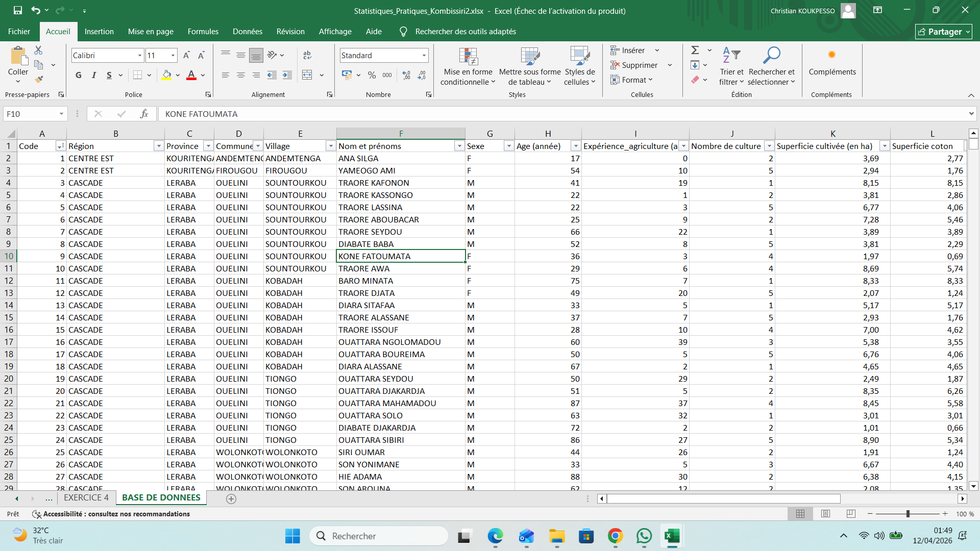Switch to Page Layout view

coord(826,514)
